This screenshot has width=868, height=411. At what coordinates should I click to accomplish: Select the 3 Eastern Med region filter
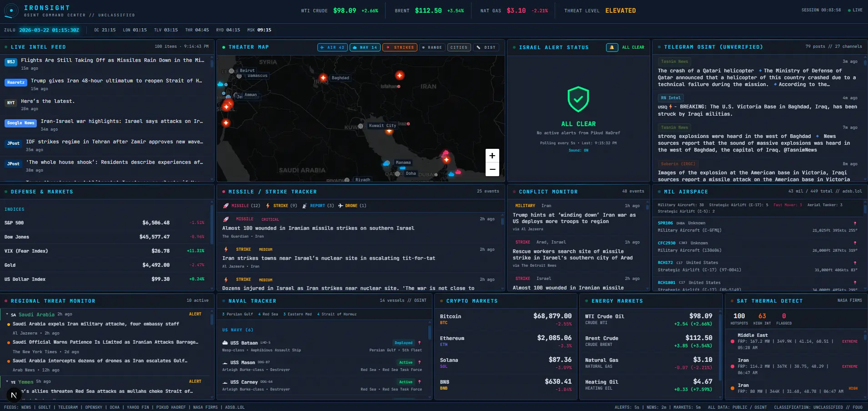tap(297, 314)
